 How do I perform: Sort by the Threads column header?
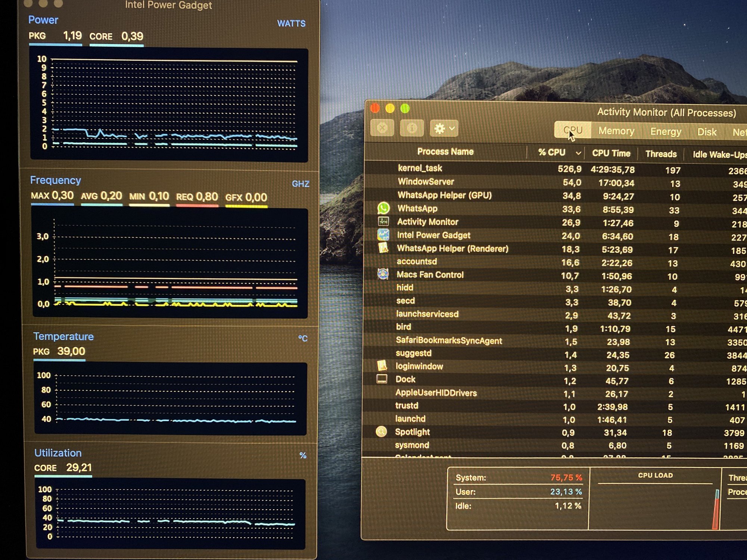coord(661,154)
